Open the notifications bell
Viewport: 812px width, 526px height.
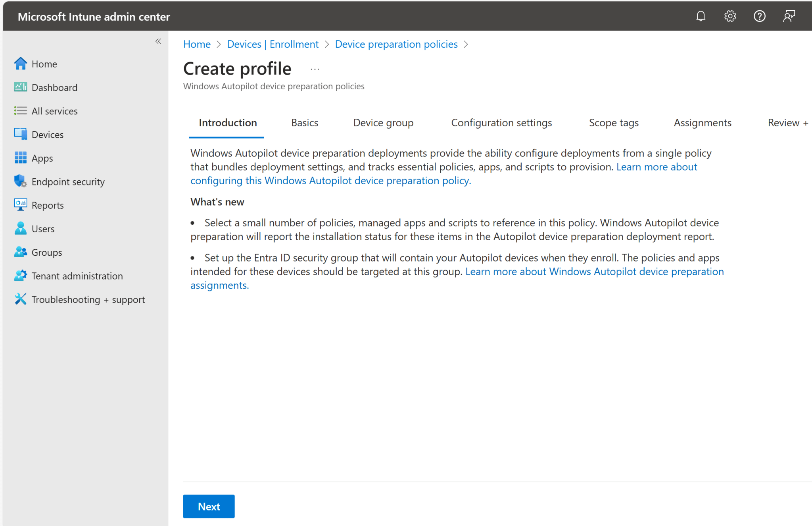(x=701, y=16)
